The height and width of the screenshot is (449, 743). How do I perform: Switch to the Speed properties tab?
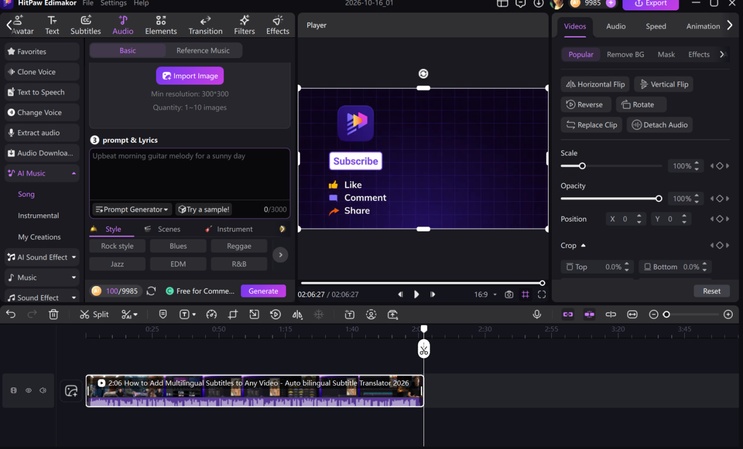pyautogui.click(x=656, y=27)
